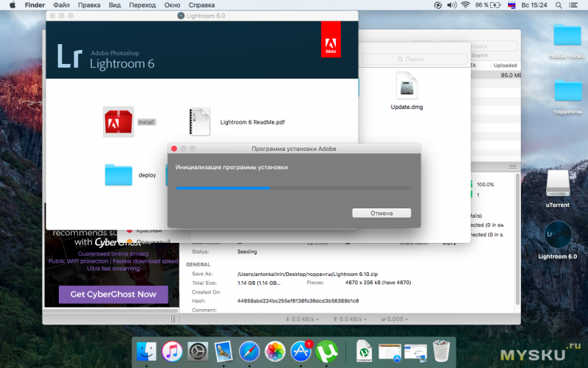
Task: Open the Переход menu
Action: 143,5
